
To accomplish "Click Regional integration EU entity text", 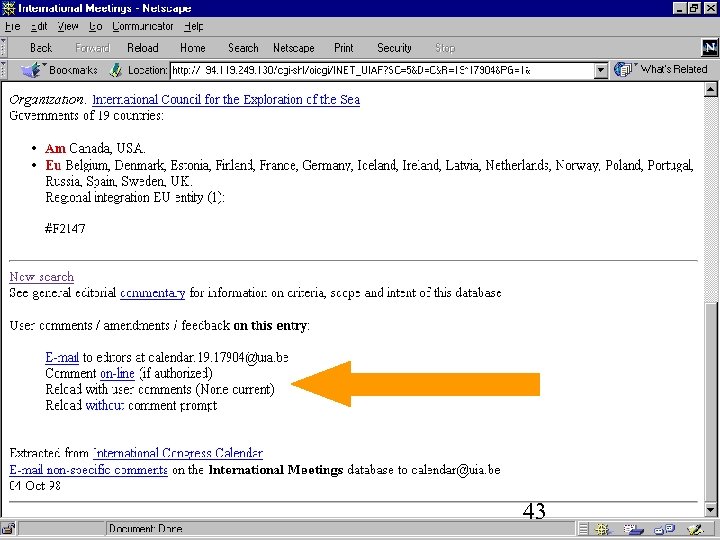I will pyautogui.click(x=135, y=197).
